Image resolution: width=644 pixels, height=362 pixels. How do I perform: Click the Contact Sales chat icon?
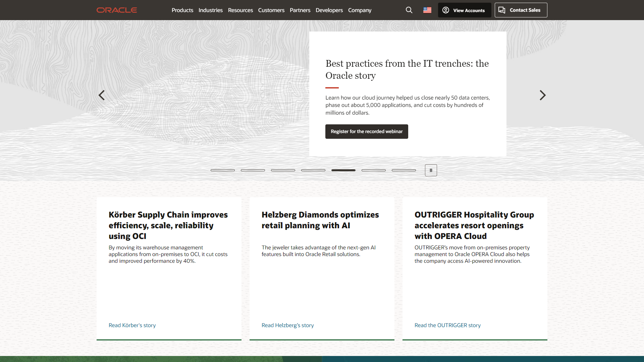(x=502, y=10)
